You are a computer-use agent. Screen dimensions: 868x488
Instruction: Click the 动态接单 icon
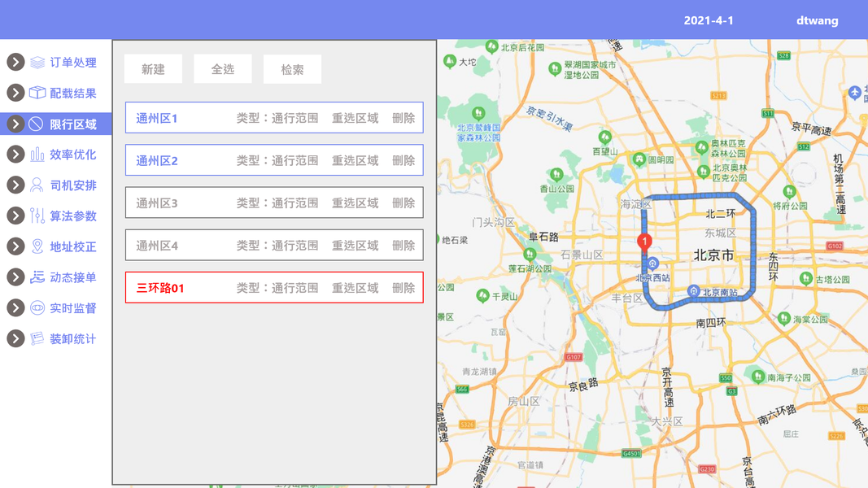coord(37,277)
